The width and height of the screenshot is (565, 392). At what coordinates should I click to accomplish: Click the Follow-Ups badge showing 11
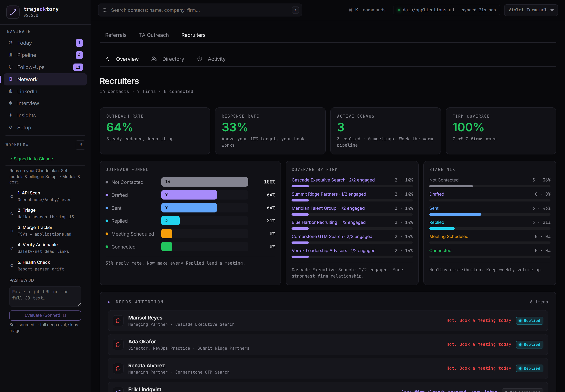[78, 67]
